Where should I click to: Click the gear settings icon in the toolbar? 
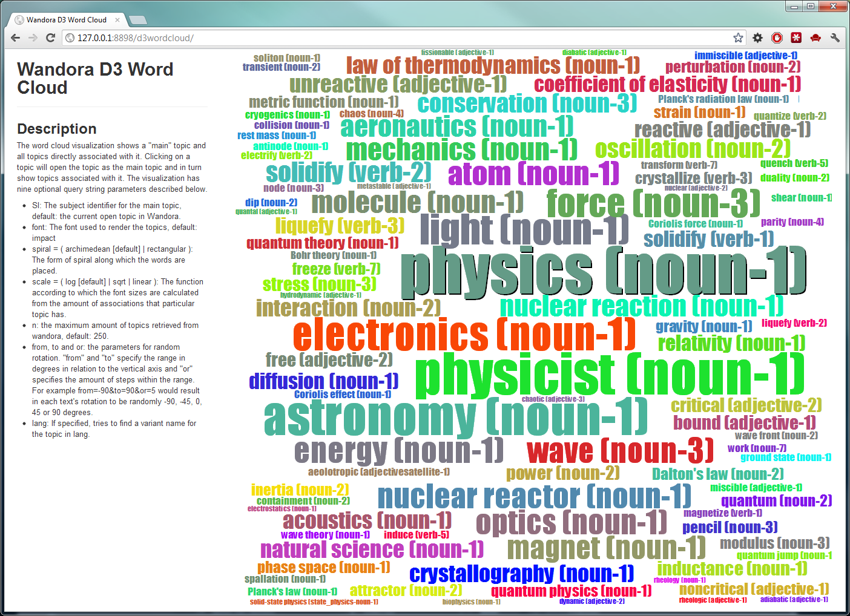[757, 38]
